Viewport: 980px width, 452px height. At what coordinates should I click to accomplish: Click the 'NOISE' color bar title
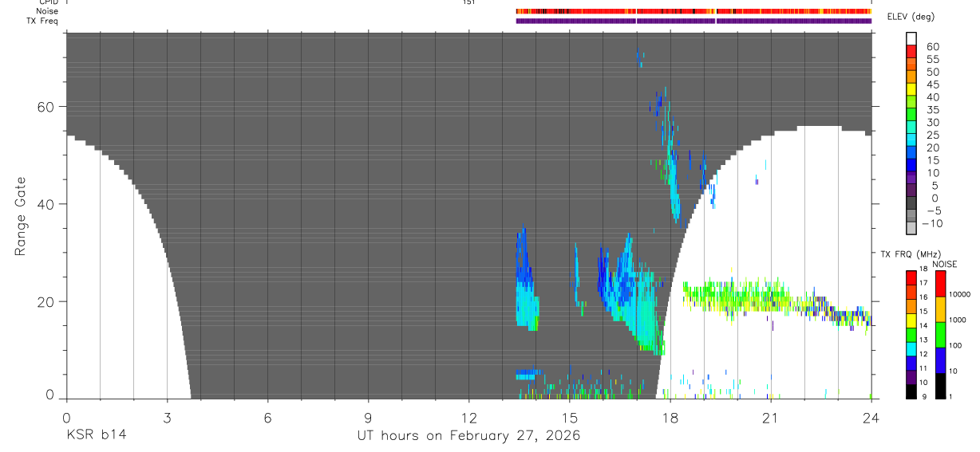pos(944,264)
